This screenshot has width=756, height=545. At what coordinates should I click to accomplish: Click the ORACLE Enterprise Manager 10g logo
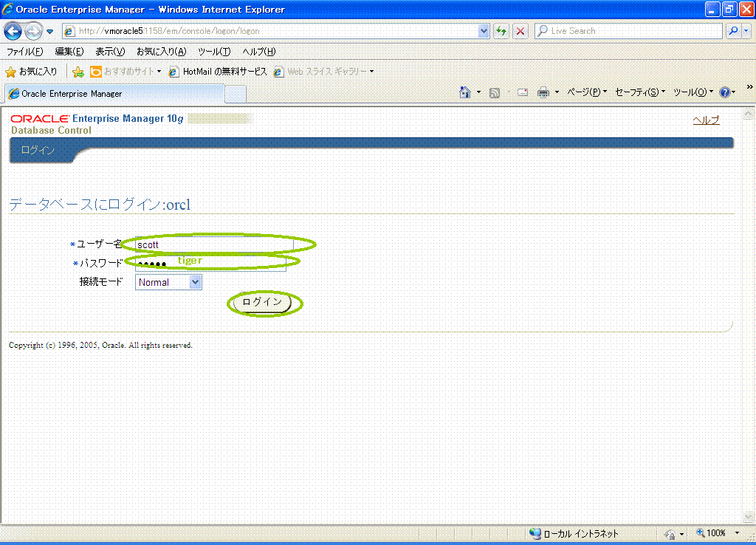(97, 119)
